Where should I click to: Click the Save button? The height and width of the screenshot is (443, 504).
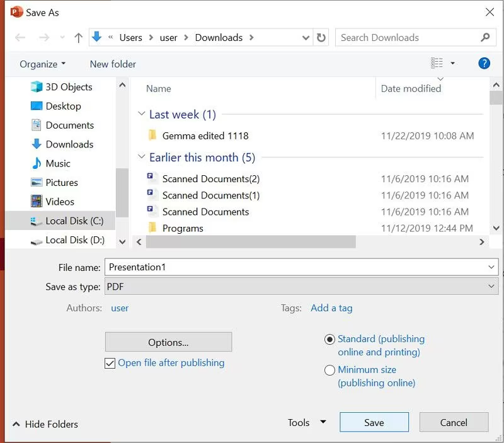tap(374, 423)
